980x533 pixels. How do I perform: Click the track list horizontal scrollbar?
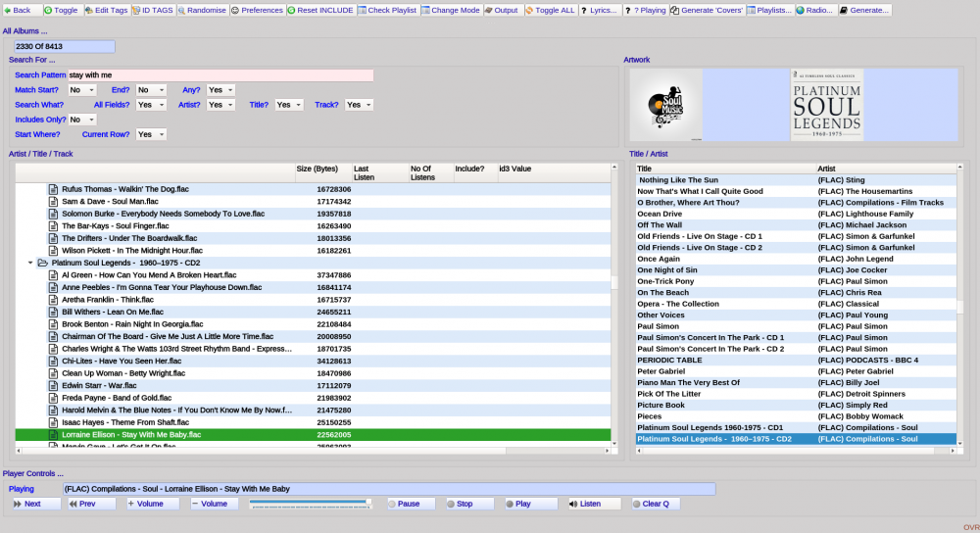coord(313,450)
